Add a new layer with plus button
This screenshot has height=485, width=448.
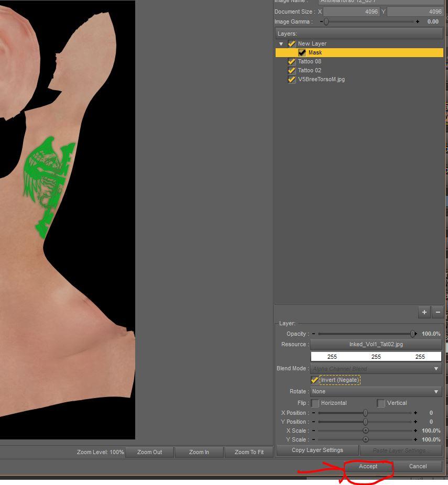pos(424,312)
